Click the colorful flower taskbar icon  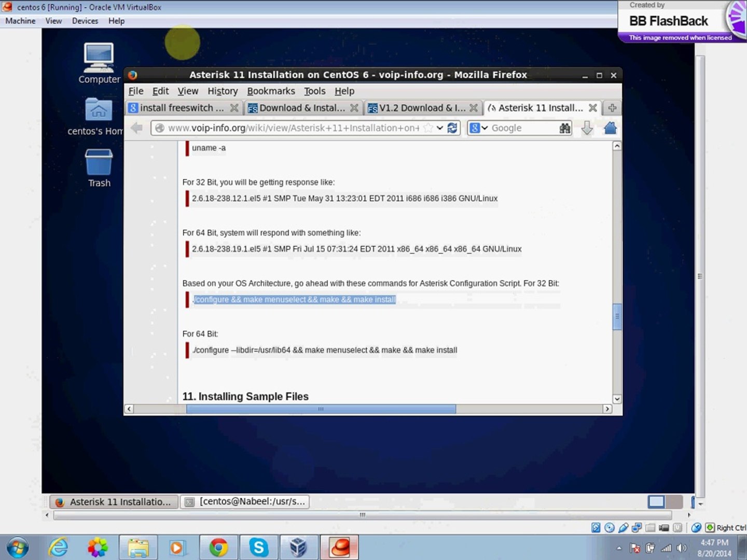98,547
